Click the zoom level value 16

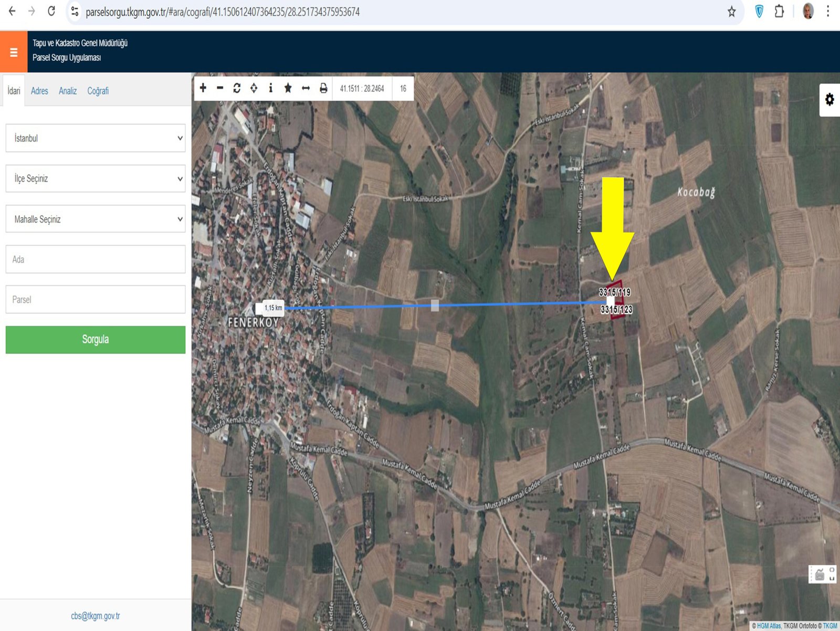[403, 88]
